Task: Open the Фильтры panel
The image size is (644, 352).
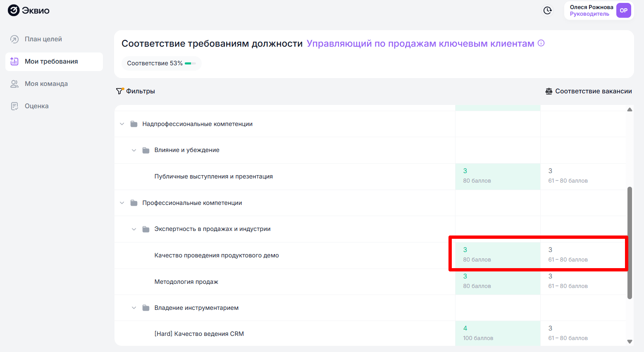Action: (136, 91)
